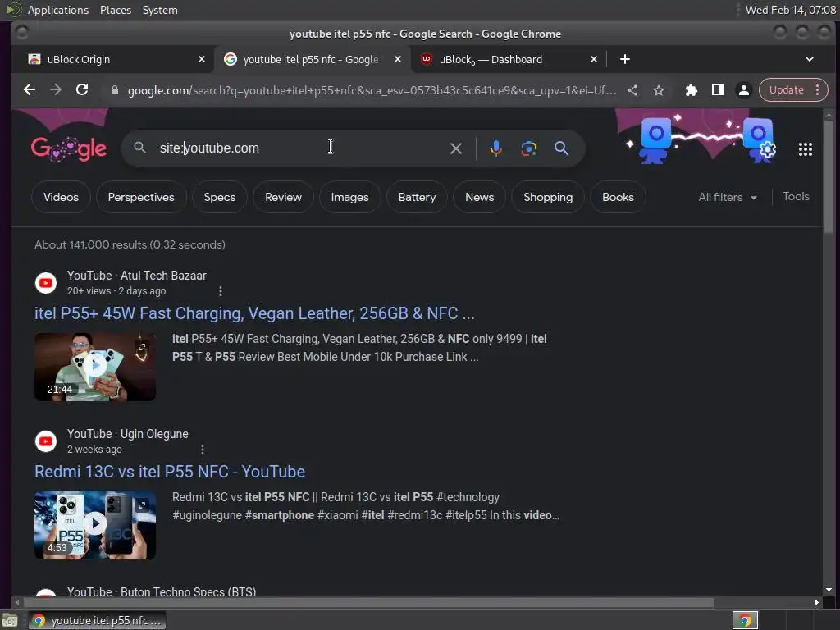Close the Google search tab

pos(398,59)
